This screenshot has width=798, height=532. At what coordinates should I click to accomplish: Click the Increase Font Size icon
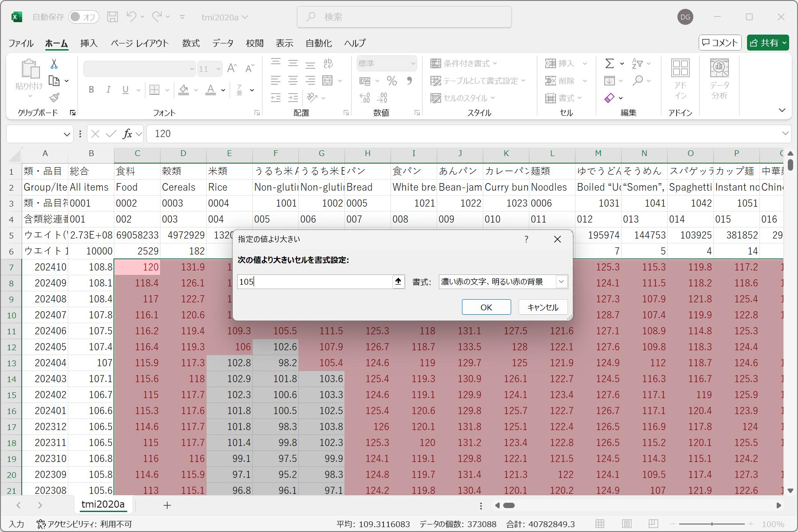click(x=232, y=68)
